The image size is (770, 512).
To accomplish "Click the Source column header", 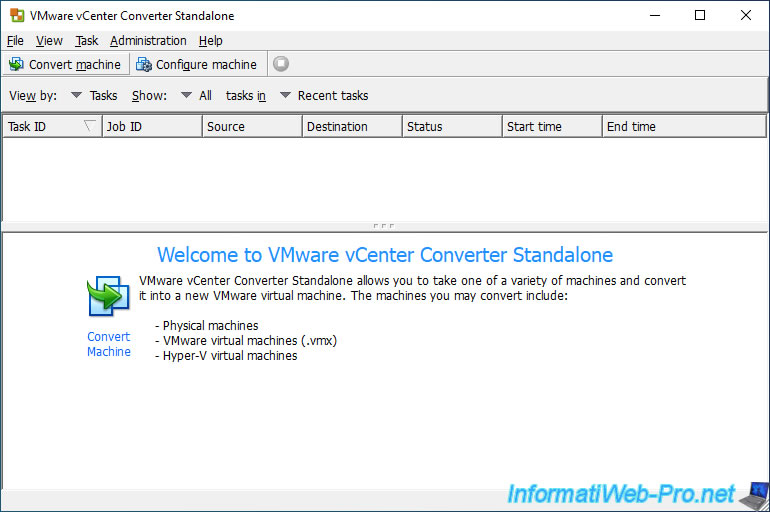I will click(x=252, y=127).
